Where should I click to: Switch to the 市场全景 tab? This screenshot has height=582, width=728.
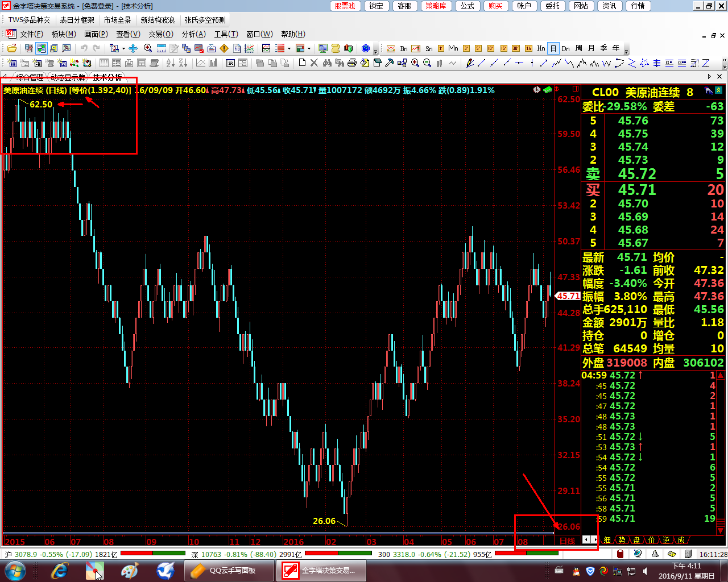click(117, 20)
